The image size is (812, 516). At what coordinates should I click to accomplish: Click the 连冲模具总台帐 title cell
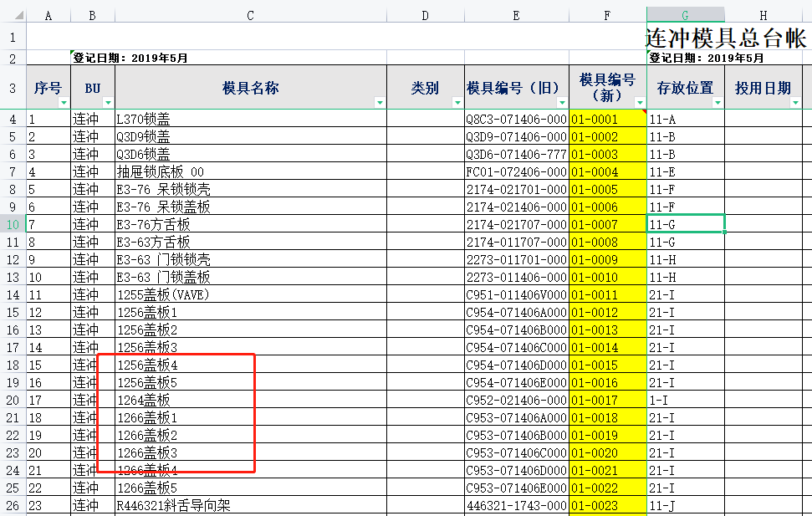click(x=725, y=38)
